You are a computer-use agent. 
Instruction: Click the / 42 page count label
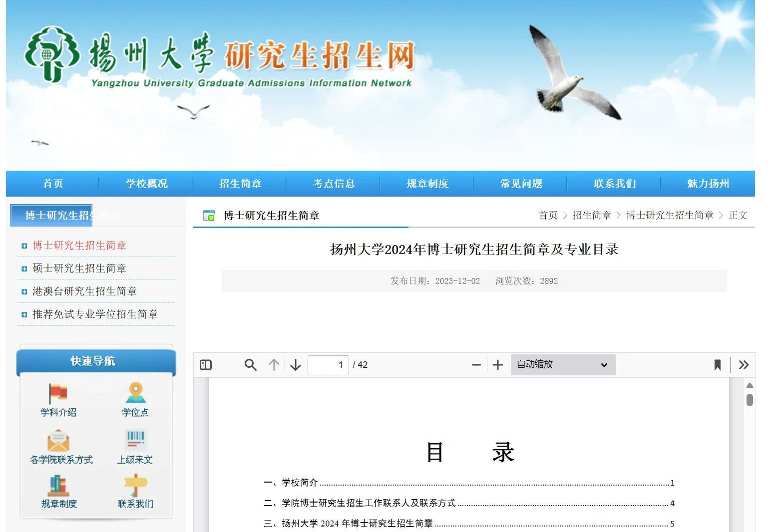360,365
